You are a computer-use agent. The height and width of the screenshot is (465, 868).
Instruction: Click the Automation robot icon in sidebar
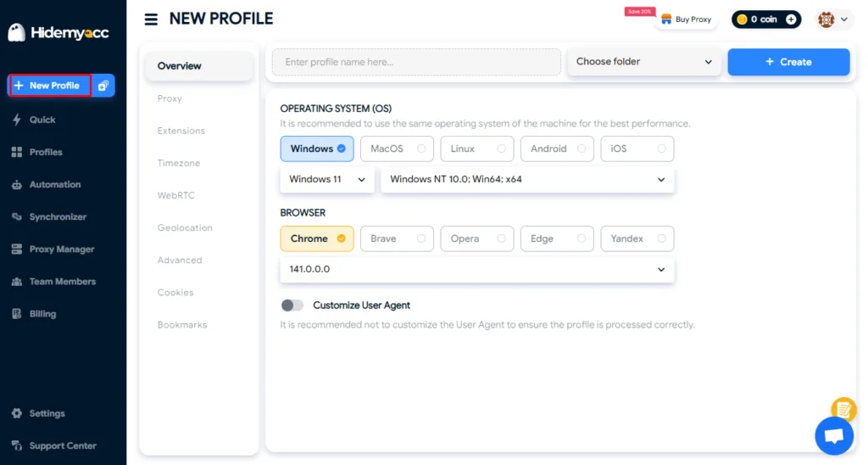click(x=16, y=185)
